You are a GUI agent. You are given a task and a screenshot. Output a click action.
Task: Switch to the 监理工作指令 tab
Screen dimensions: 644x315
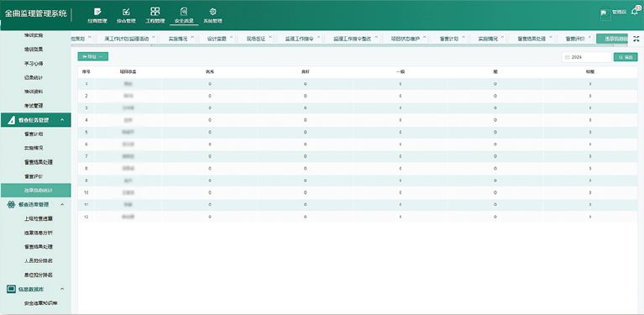click(300, 39)
